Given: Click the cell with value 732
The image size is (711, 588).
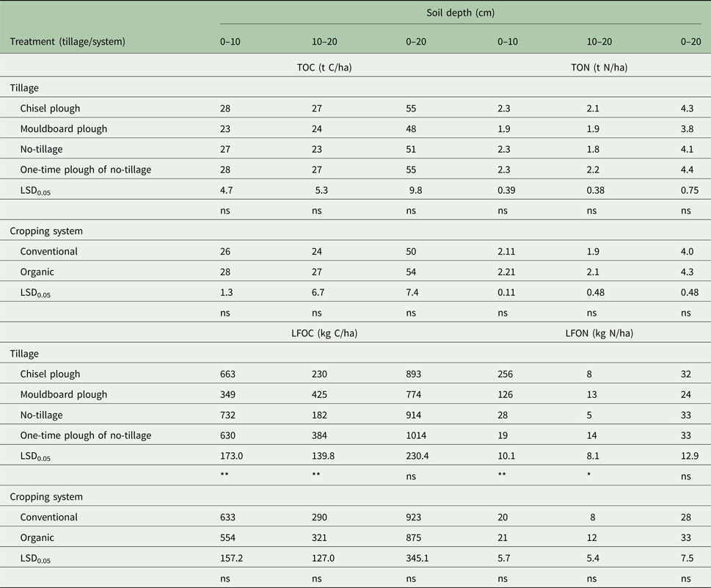Looking at the screenshot, I should [227, 415].
